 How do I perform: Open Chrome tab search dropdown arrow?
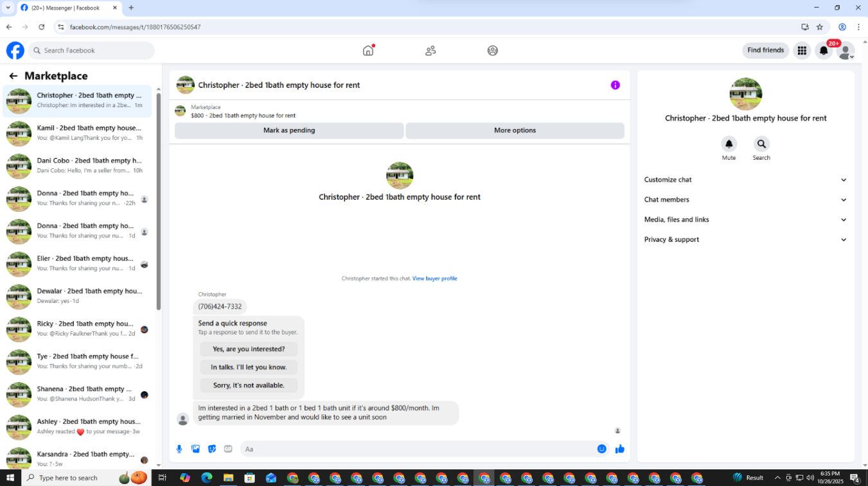coord(8,8)
